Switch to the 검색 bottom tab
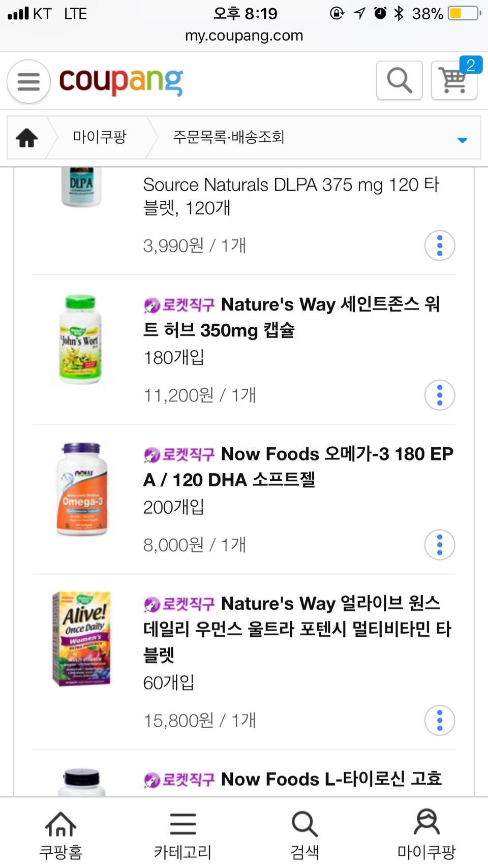 (x=305, y=834)
